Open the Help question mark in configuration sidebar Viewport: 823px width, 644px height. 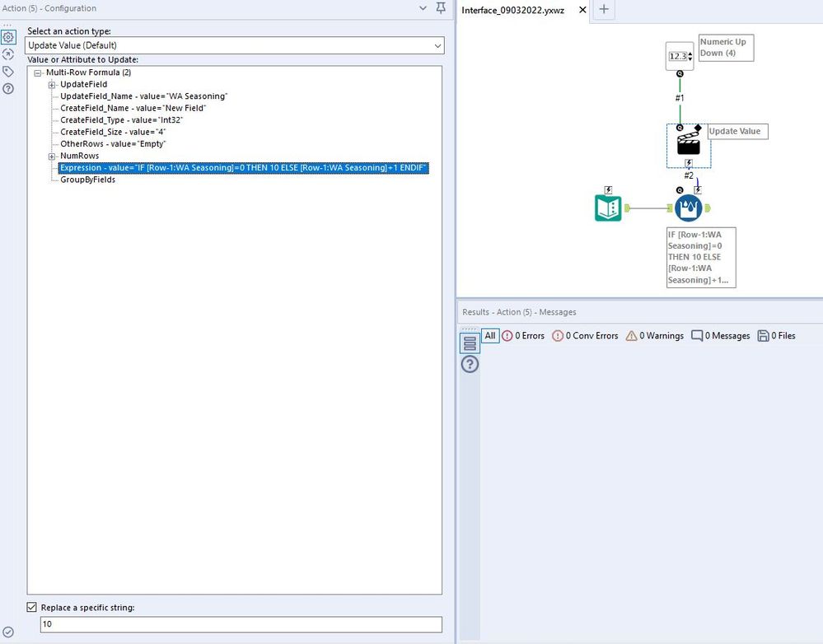pyautogui.click(x=8, y=89)
